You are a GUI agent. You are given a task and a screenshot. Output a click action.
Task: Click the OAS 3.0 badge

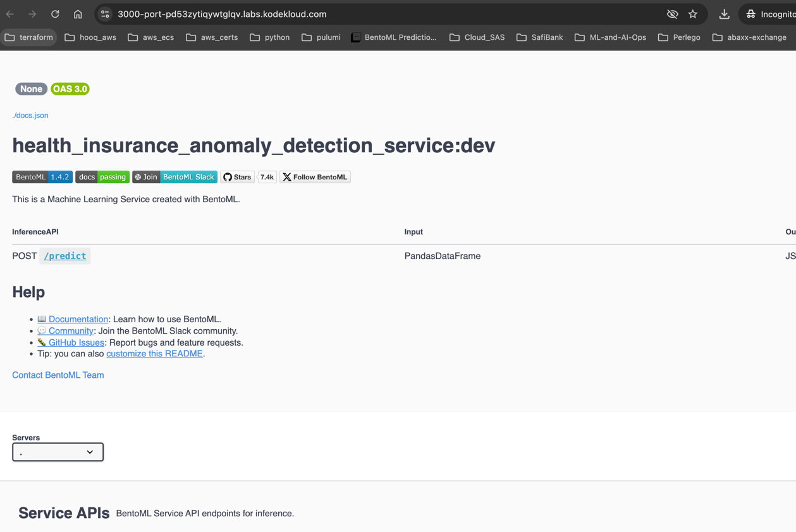70,89
